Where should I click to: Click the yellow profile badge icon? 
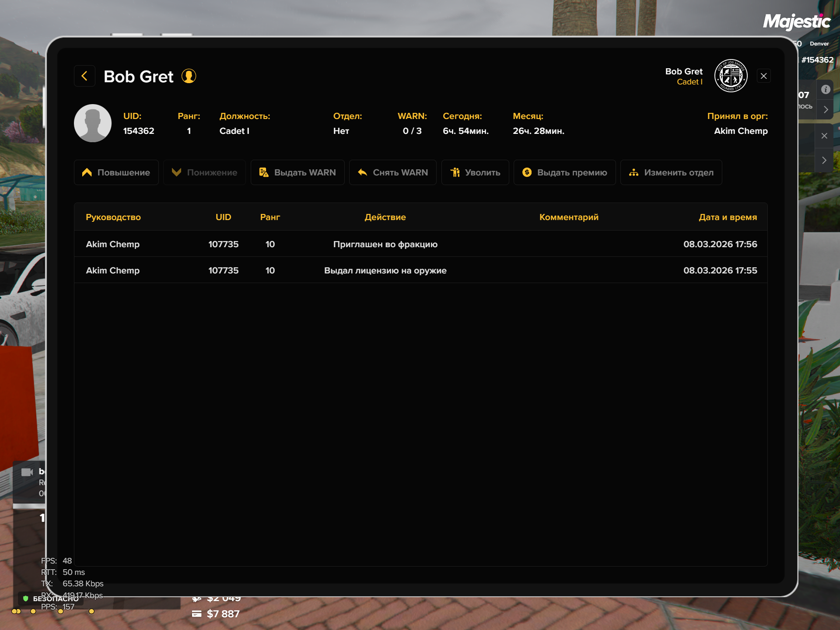pyautogui.click(x=189, y=76)
